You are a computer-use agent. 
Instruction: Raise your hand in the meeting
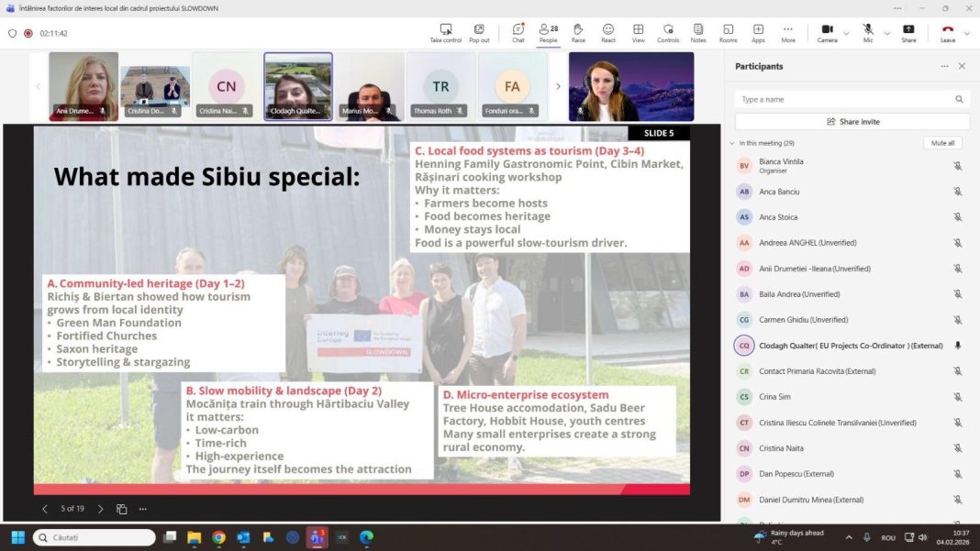click(578, 33)
